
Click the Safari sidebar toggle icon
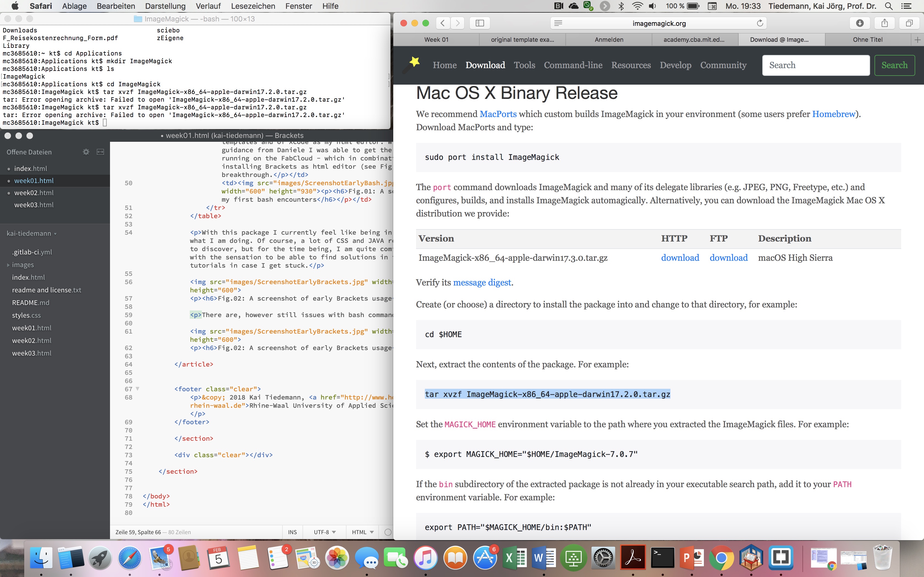(x=480, y=23)
